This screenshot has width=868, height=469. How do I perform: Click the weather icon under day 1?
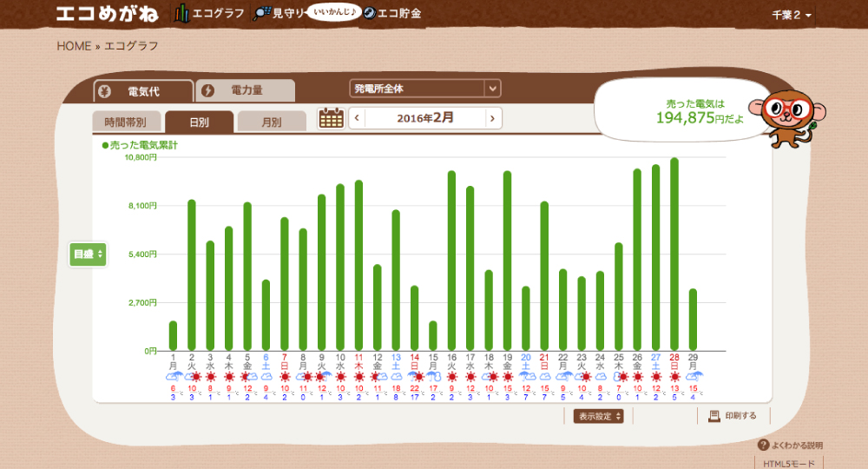[174, 377]
